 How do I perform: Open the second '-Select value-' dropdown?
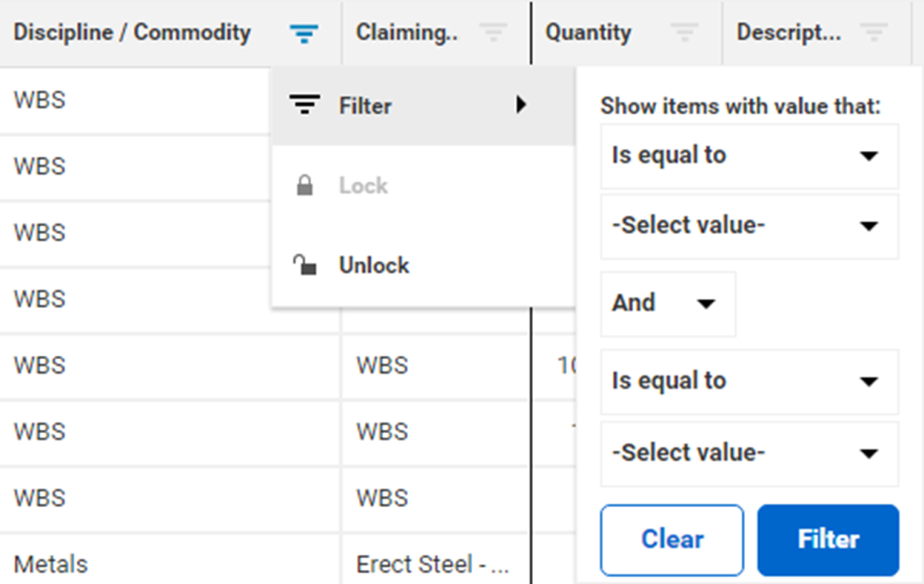tap(748, 453)
